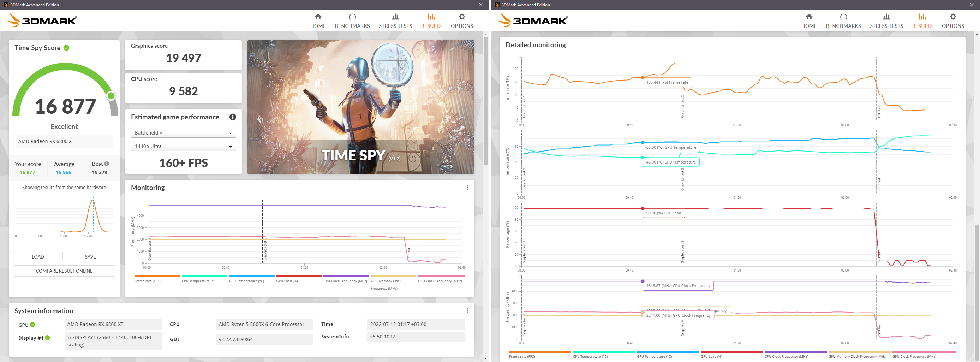Toggle GPU Clock Frequency legend, right window

[924, 355]
